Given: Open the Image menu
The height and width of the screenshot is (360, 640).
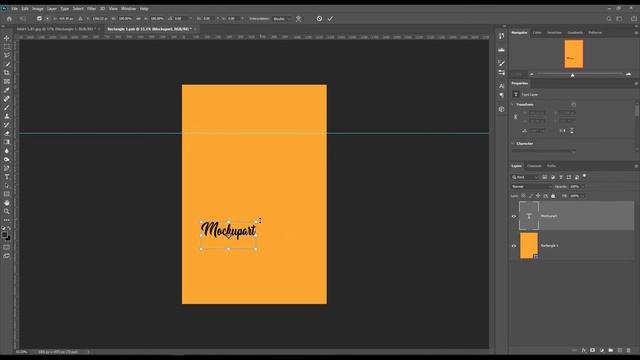Looking at the screenshot, I should pyautogui.click(x=38, y=9).
